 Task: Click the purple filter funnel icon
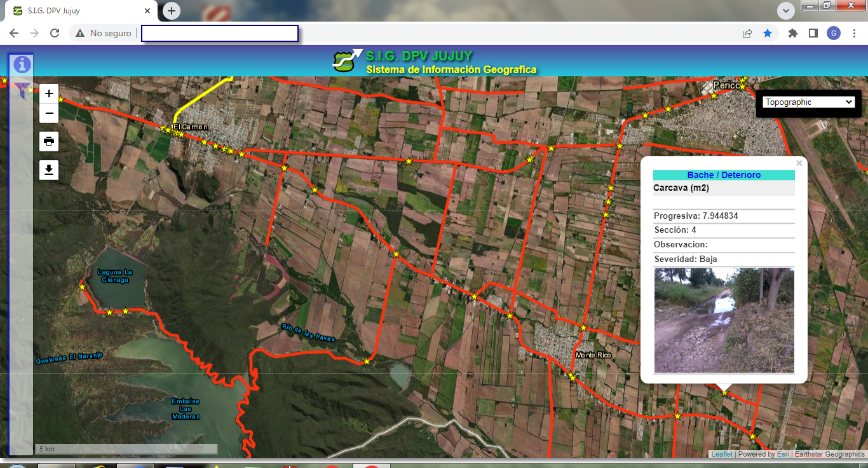pos(22,90)
